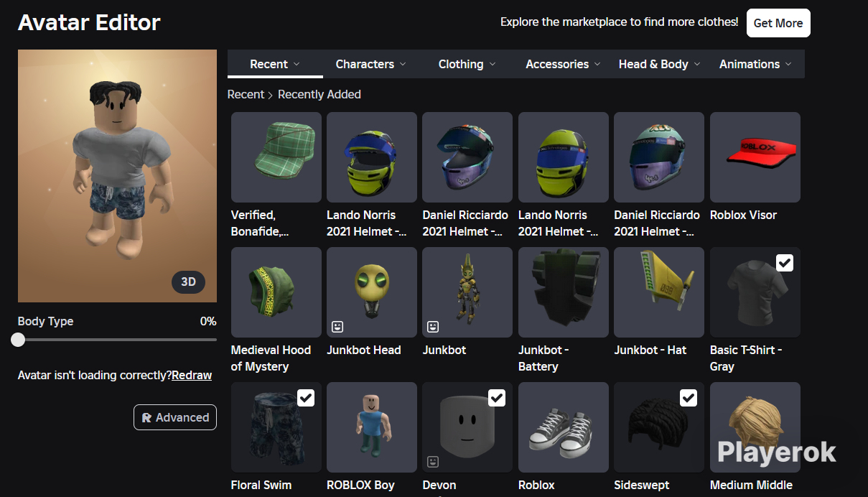Uncheck the Floral Swim shorts checkbox

[306, 398]
